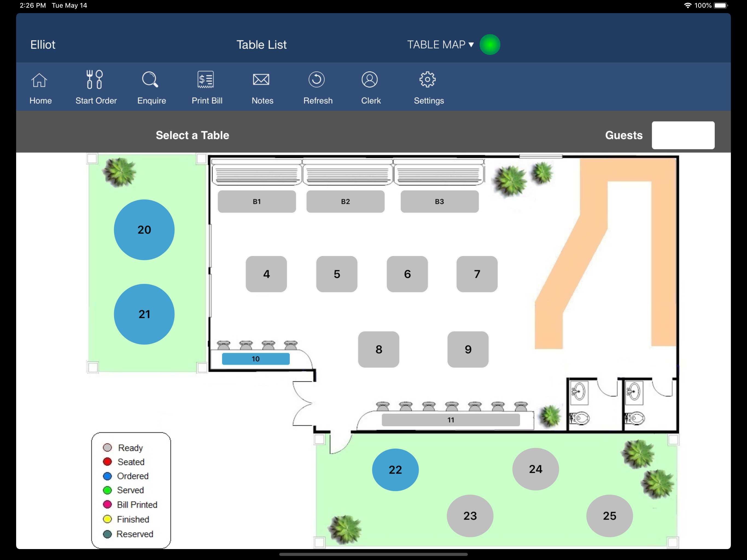747x560 pixels.
Task: Click the Refresh circular arrow icon
Action: 317,80
